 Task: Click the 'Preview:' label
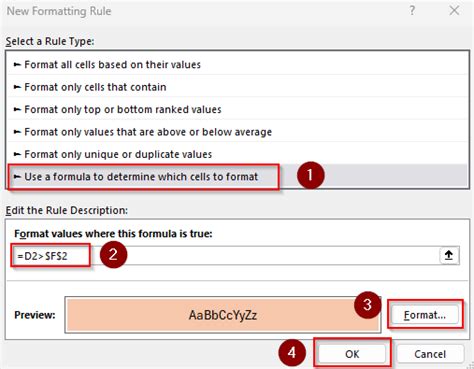(35, 315)
